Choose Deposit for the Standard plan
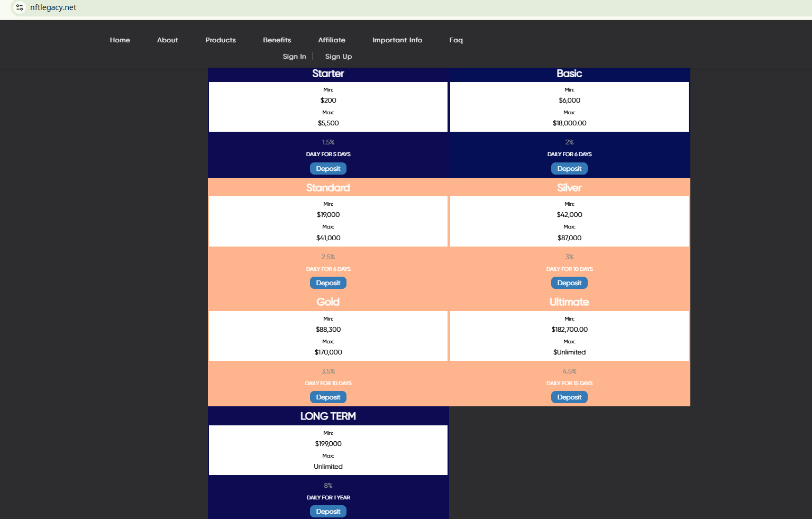This screenshot has width=812, height=519. 328,283
